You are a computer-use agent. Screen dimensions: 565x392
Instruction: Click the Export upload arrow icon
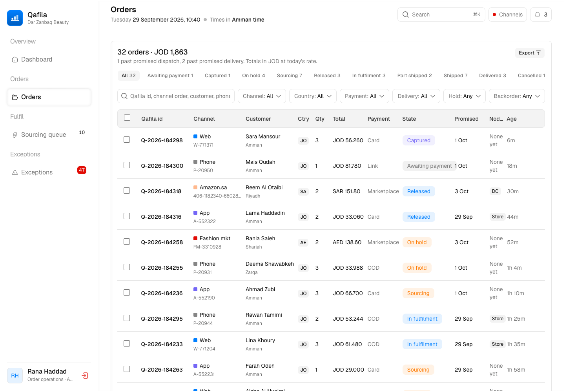tap(538, 53)
